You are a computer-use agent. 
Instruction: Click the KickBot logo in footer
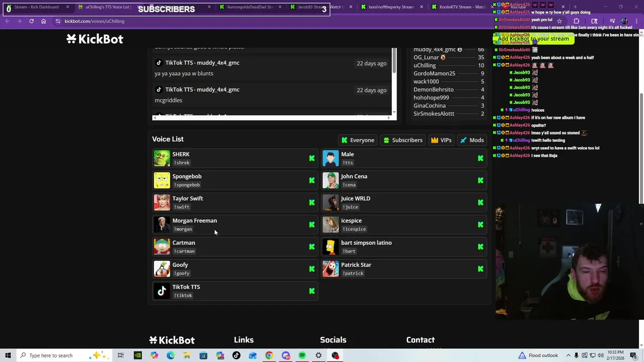tap(172, 340)
